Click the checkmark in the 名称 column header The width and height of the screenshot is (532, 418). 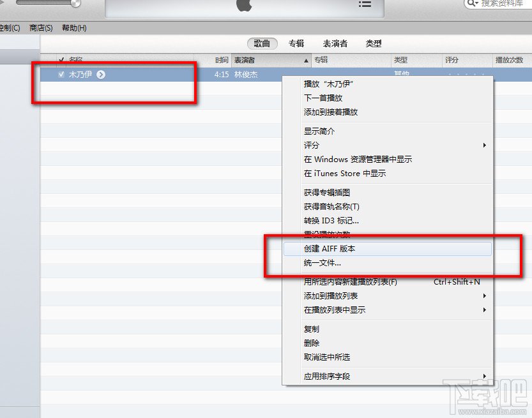coord(62,60)
